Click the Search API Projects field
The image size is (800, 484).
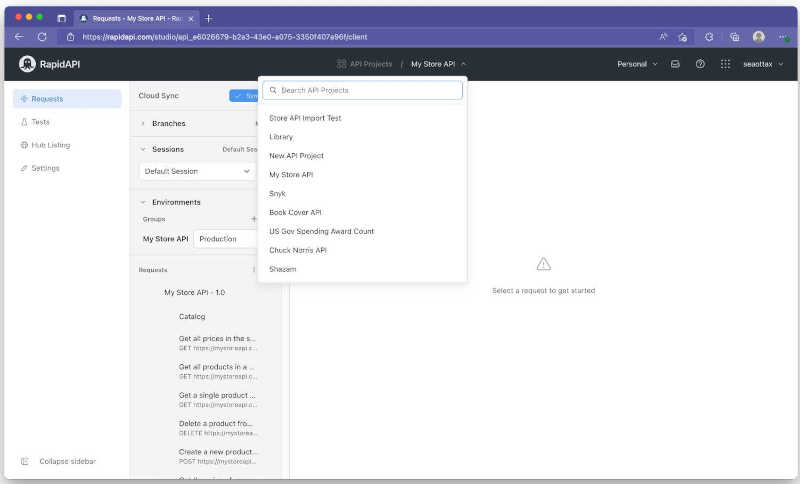(x=362, y=90)
